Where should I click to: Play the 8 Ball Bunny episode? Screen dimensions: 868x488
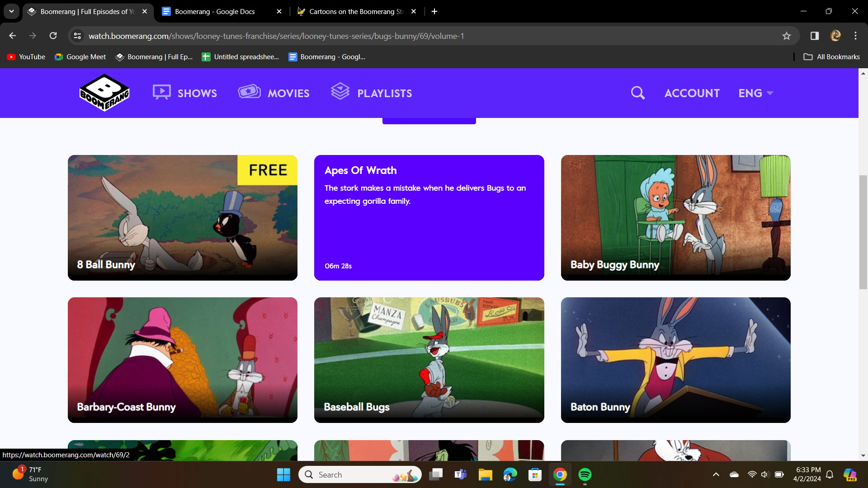(x=183, y=217)
